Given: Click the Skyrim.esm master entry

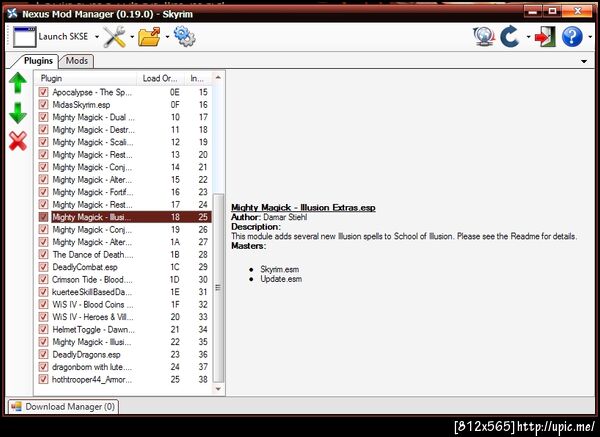Looking at the screenshot, I should (280, 269).
